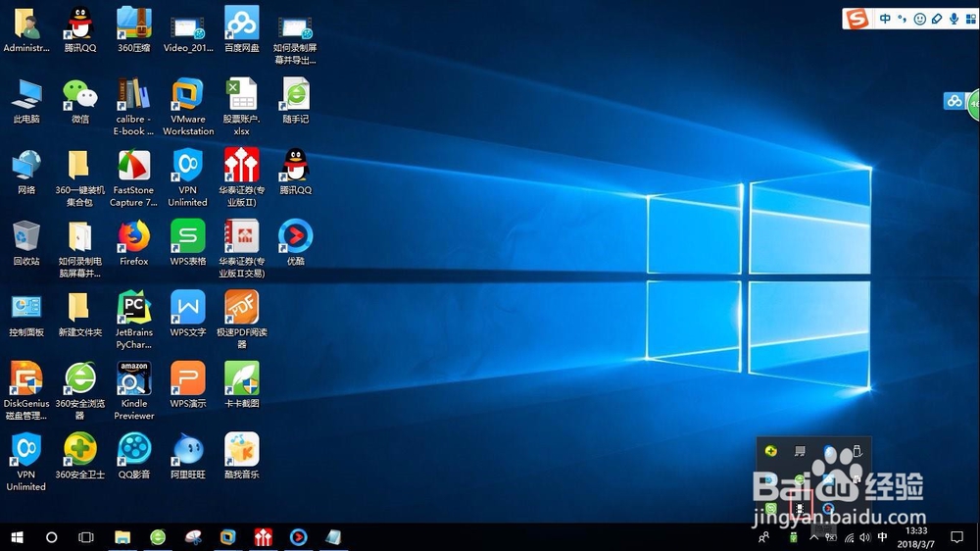
Task: Collapse the hidden tray icons chevron
Action: click(x=813, y=537)
